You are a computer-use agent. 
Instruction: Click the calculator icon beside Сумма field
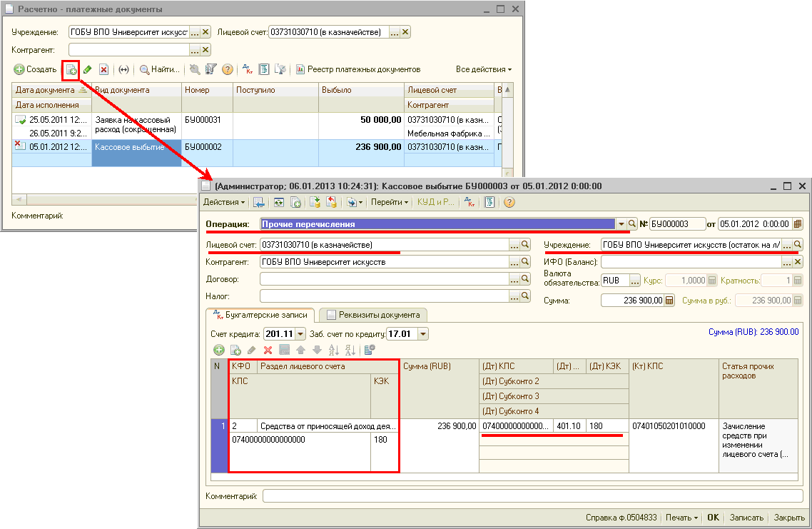pyautogui.click(x=669, y=301)
